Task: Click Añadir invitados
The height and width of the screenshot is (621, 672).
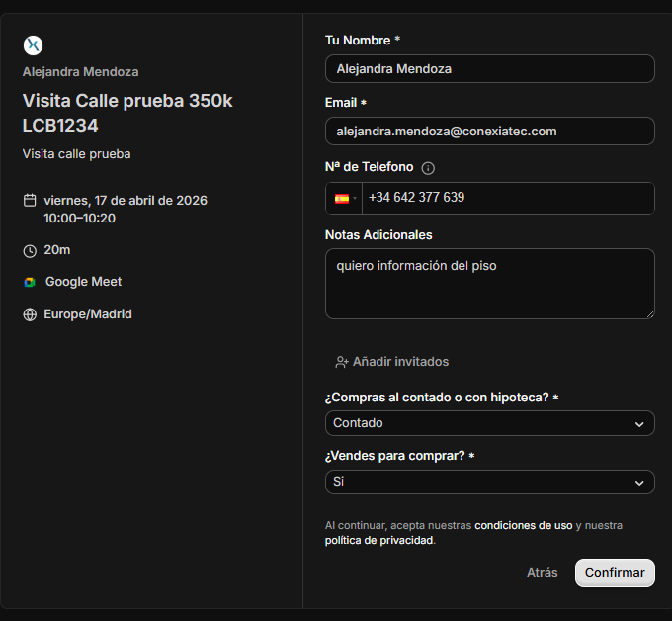Action: pos(399,362)
